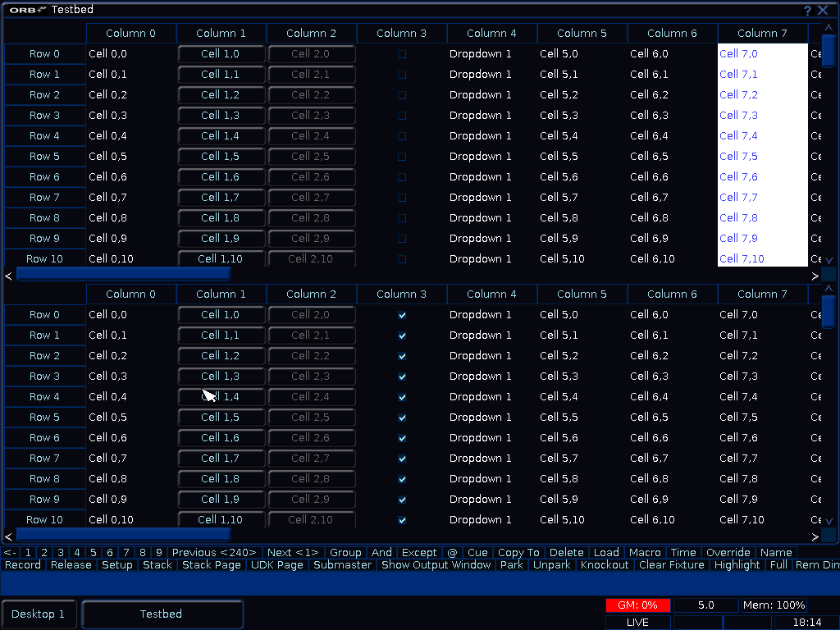Click top table horizontal scrollbar thumb
840x630 pixels.
123,275
